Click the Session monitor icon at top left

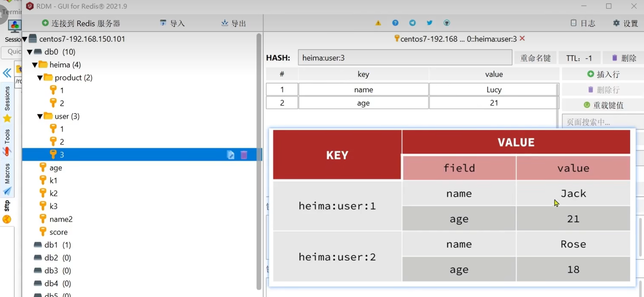pyautogui.click(x=15, y=26)
